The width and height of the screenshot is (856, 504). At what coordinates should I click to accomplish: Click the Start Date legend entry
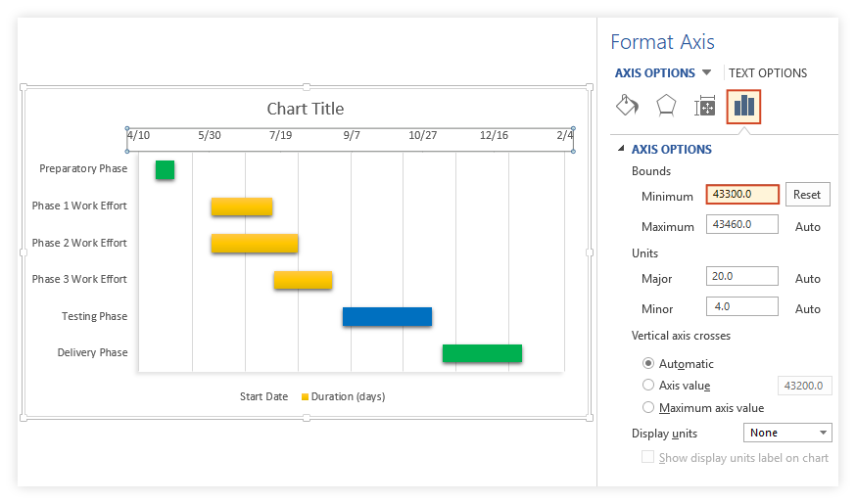[x=263, y=396]
